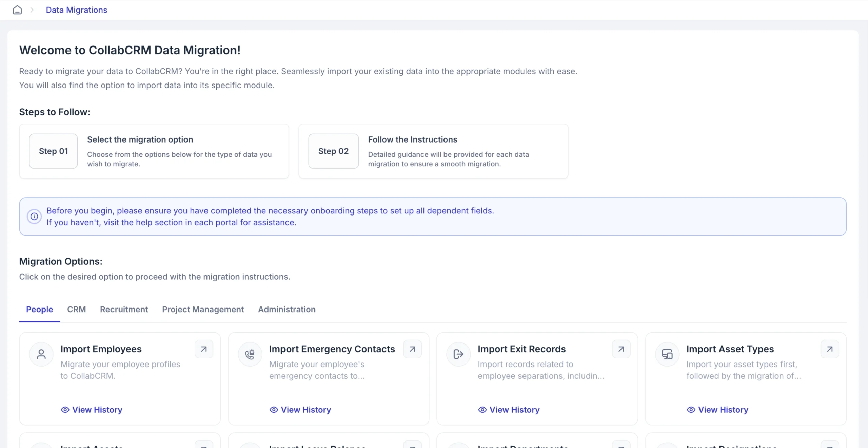Screen dimensions: 868x448
Task: Click the person icon on Import Employees
Action: (x=41, y=354)
